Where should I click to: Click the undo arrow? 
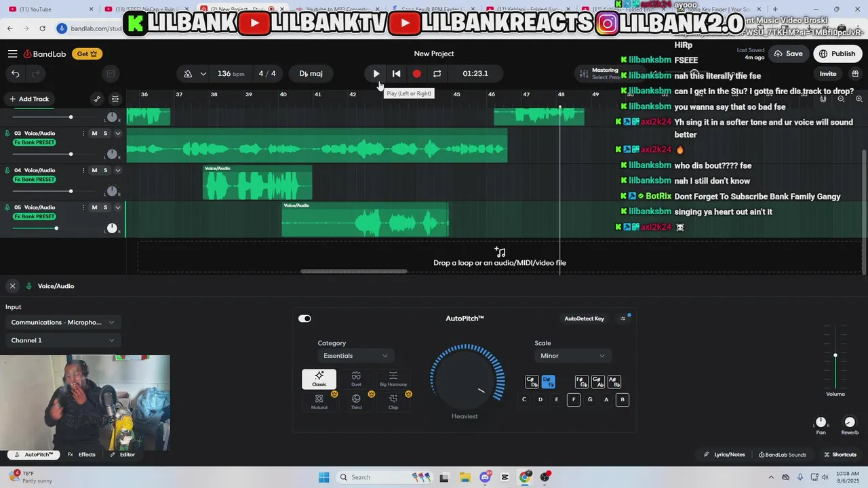tap(15, 73)
